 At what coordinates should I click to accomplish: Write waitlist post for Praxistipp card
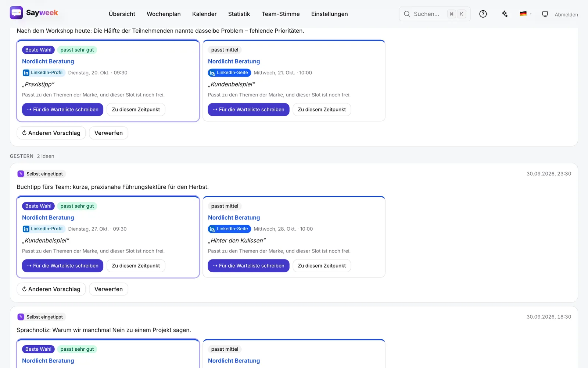(62, 110)
